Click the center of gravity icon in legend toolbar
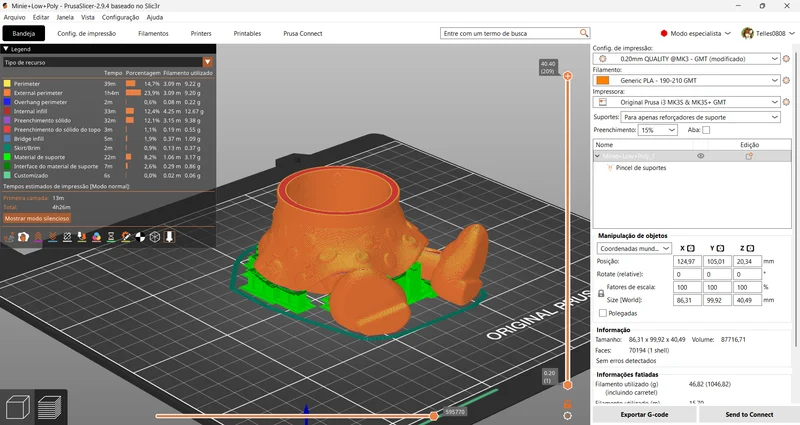 (140, 237)
